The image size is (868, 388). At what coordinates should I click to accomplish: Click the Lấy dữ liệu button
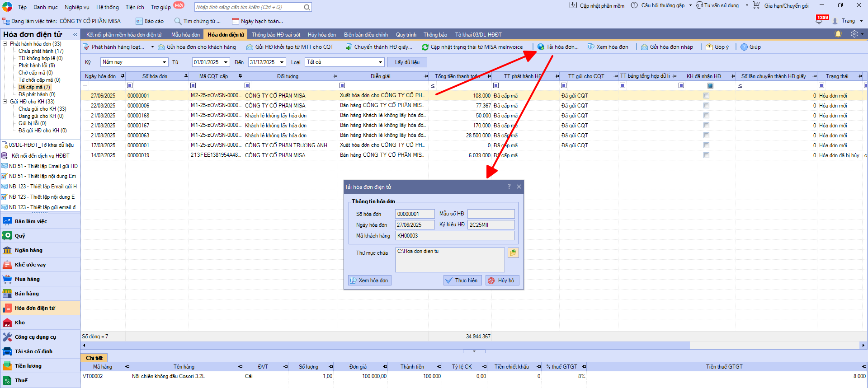tap(407, 62)
